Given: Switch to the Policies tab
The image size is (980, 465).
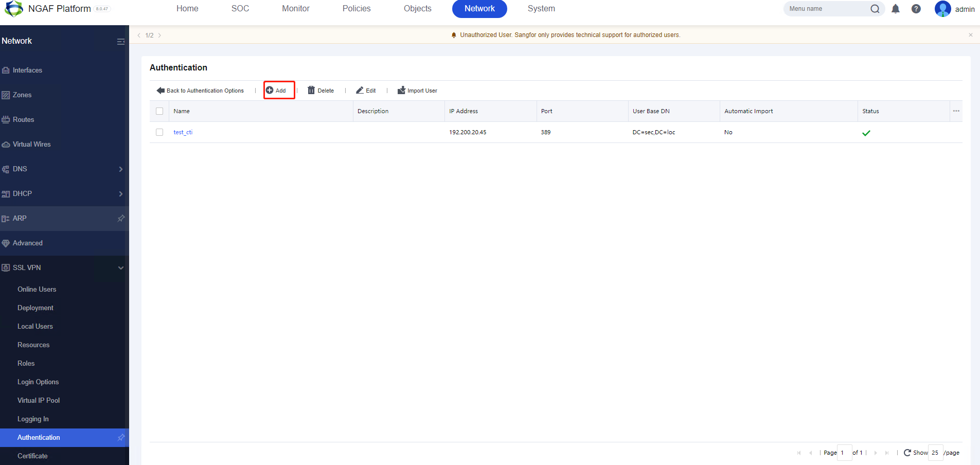Looking at the screenshot, I should (357, 9).
